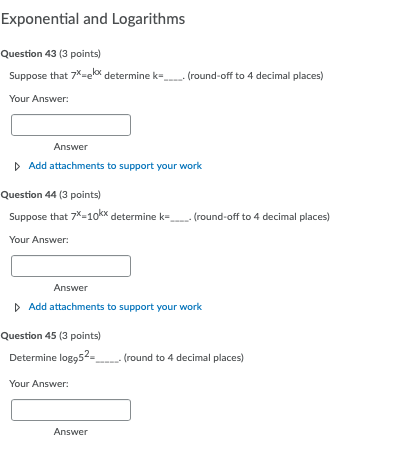Click 'Your Answer:' label in Question 44
This screenshot has height=449, width=415.
pyautogui.click(x=39, y=240)
